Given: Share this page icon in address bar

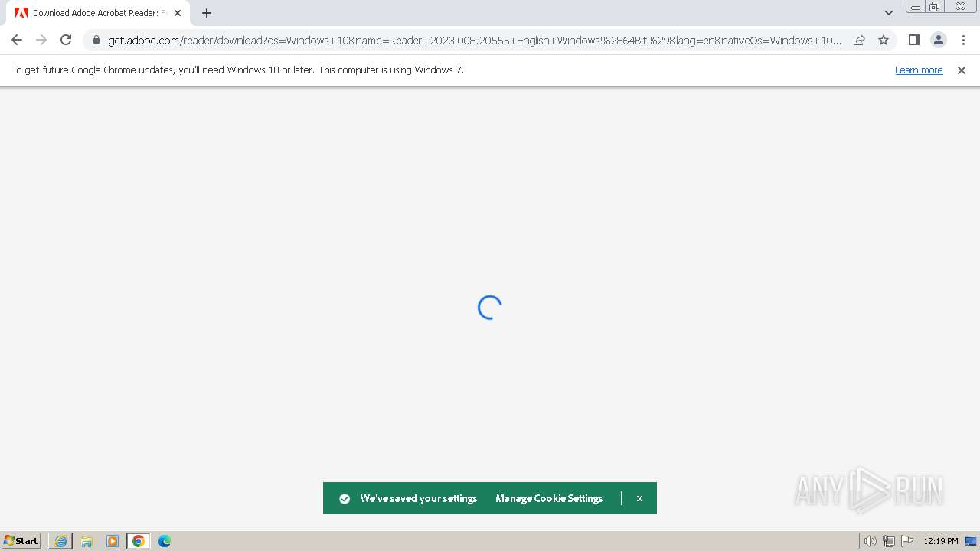Looking at the screenshot, I should point(859,40).
